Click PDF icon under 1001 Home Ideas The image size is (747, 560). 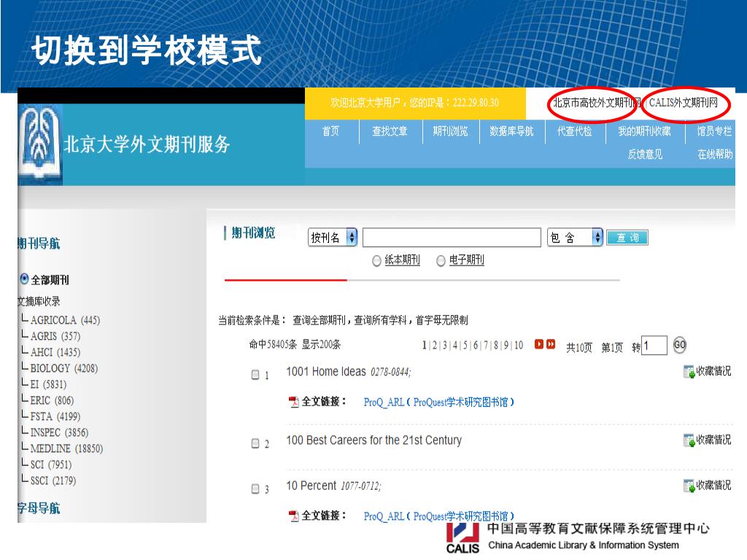coord(294,402)
